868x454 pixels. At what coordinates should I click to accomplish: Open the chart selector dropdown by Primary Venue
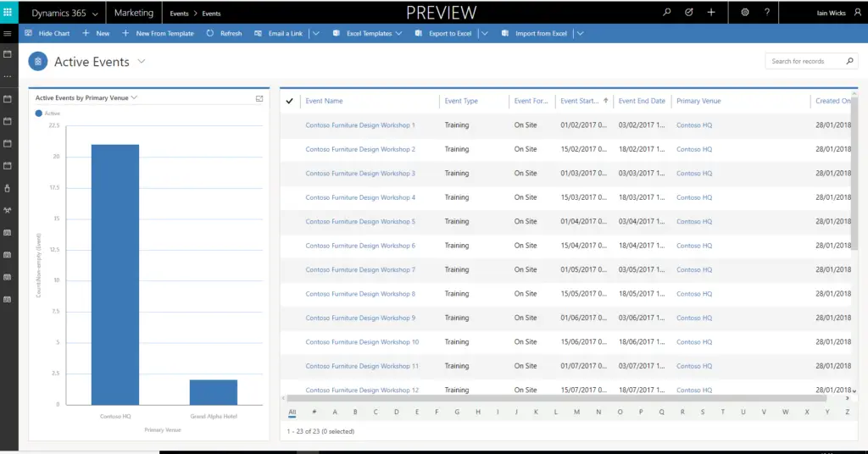coord(134,98)
